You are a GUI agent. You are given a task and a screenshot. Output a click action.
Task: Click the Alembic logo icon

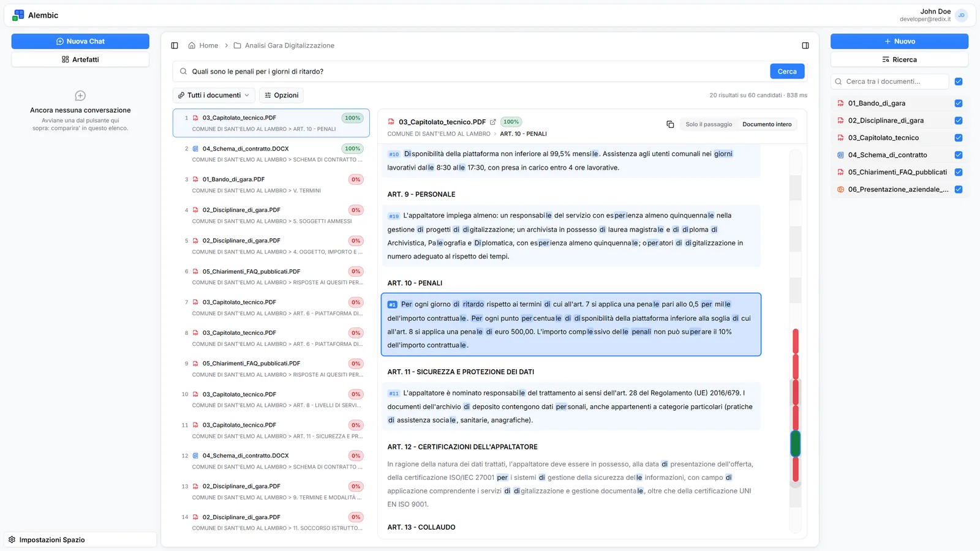[18, 15]
